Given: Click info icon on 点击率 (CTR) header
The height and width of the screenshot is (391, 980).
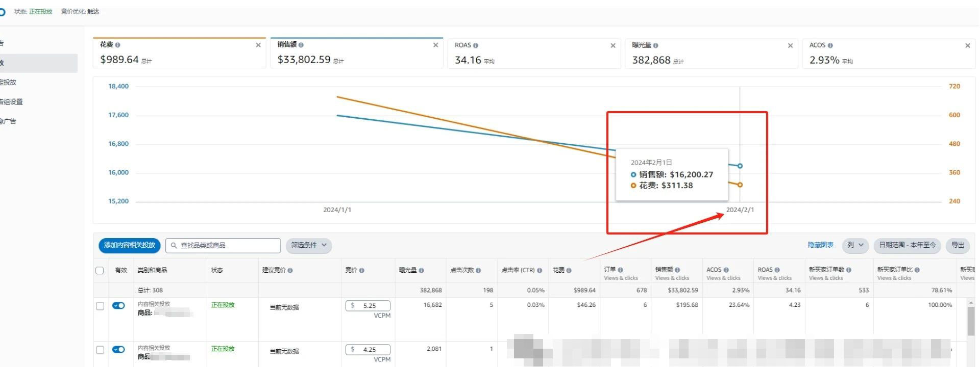Looking at the screenshot, I should pyautogui.click(x=540, y=271).
